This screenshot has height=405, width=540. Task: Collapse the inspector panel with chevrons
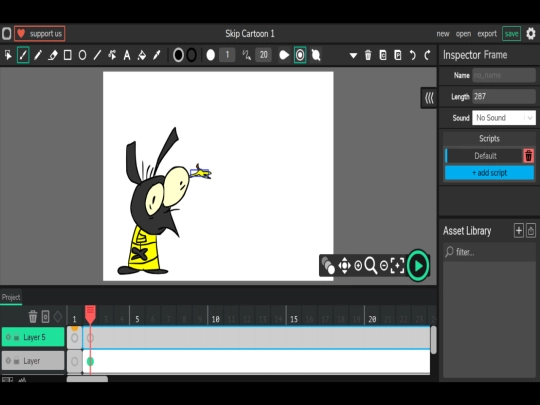point(429,98)
